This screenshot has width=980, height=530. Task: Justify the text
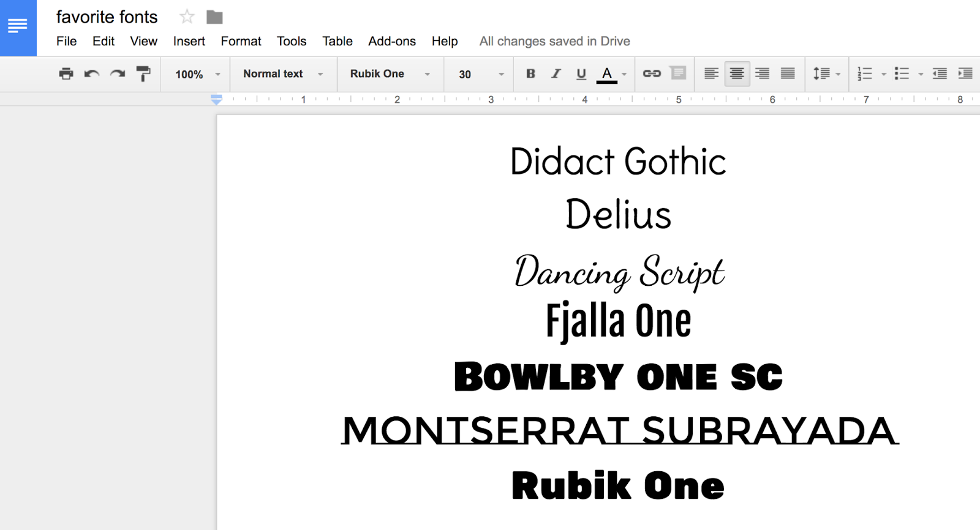788,73
